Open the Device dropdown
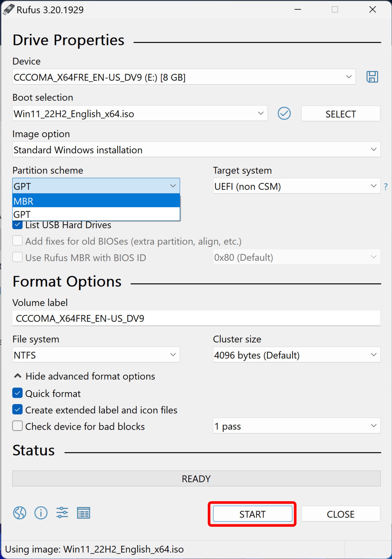 coord(184,77)
